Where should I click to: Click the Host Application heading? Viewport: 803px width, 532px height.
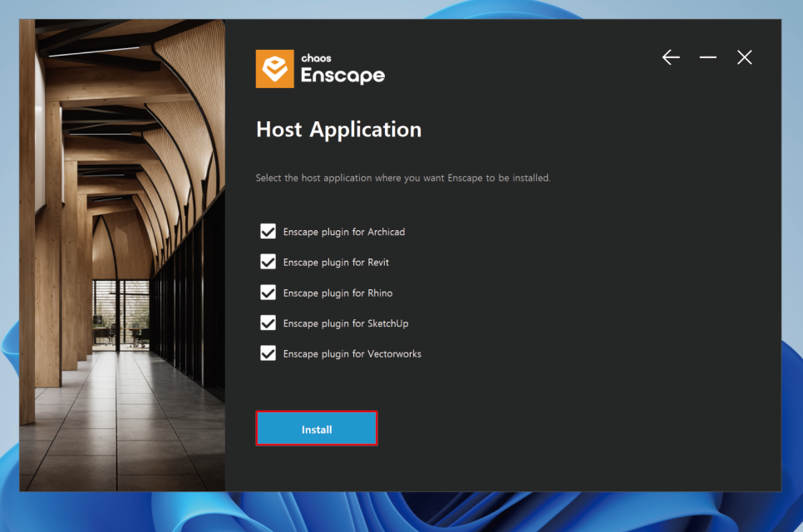point(339,130)
